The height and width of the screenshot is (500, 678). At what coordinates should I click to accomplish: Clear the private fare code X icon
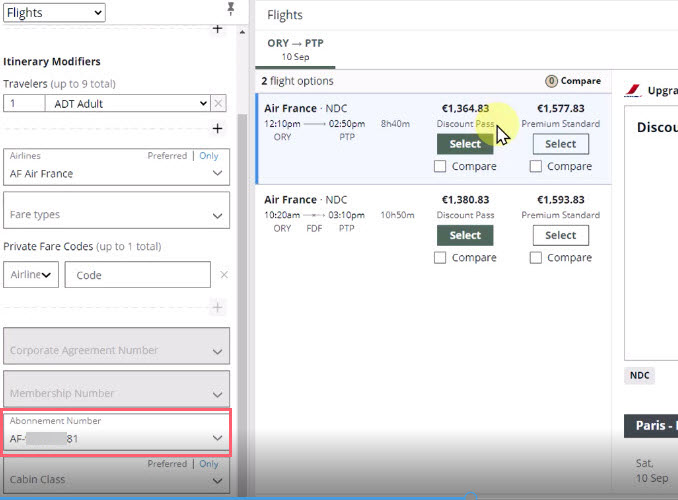(x=224, y=275)
